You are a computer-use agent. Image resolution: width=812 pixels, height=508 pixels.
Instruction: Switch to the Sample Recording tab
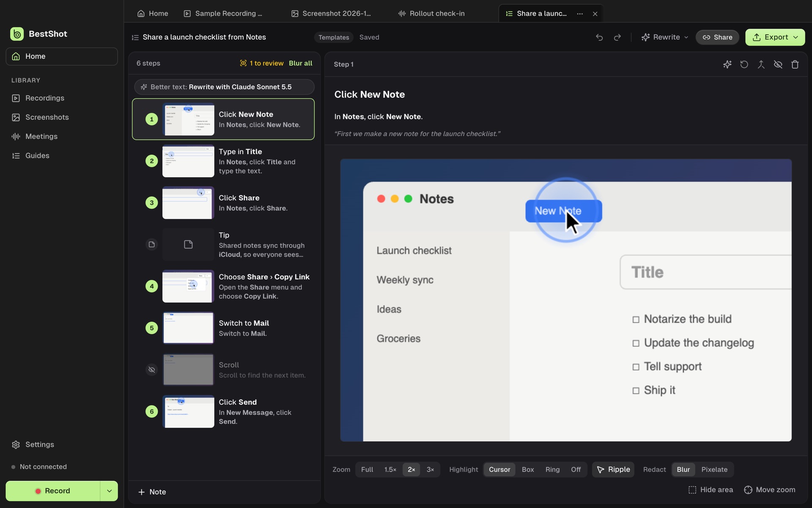(223, 14)
